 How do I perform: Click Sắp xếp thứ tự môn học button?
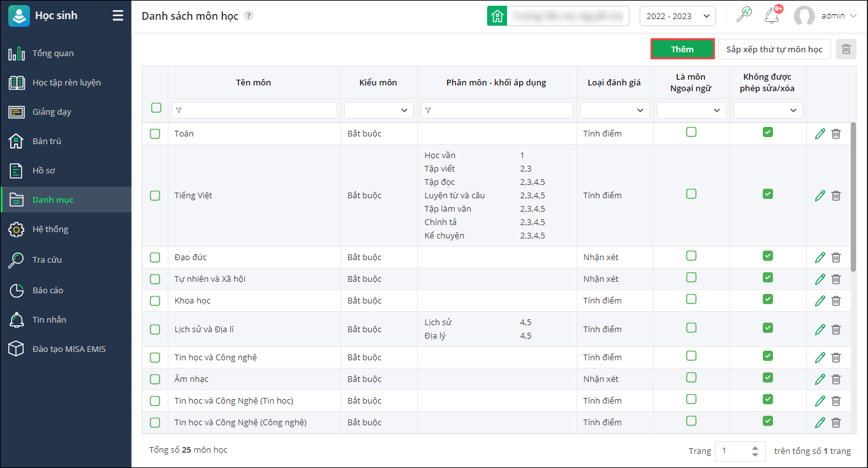774,49
